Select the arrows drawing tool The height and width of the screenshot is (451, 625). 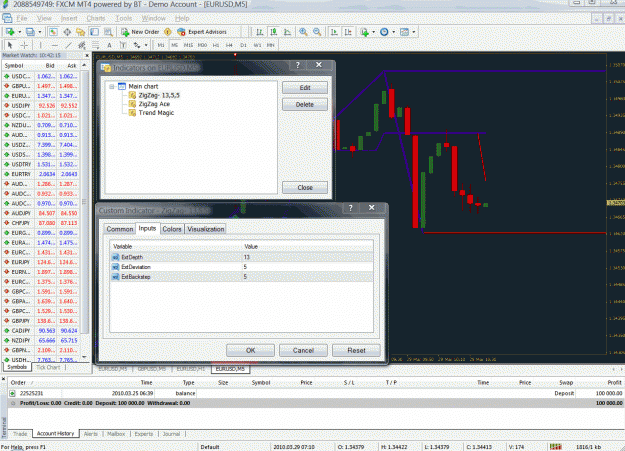(137, 45)
